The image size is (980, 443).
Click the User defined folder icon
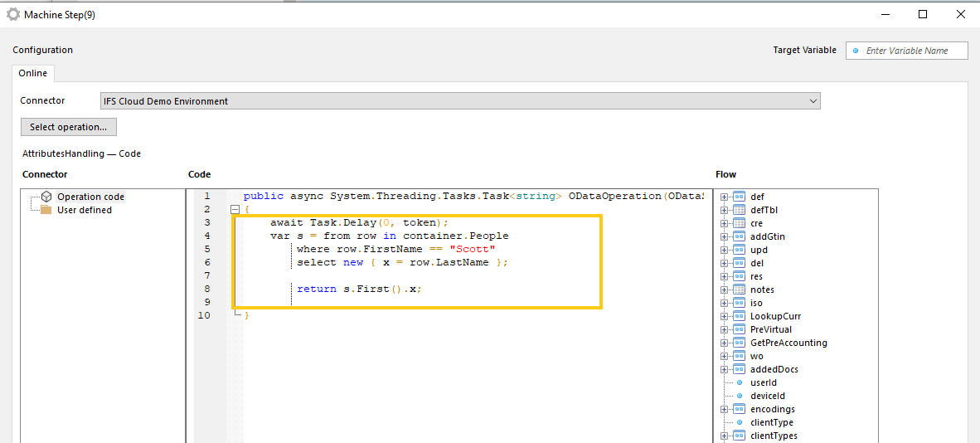pos(46,210)
